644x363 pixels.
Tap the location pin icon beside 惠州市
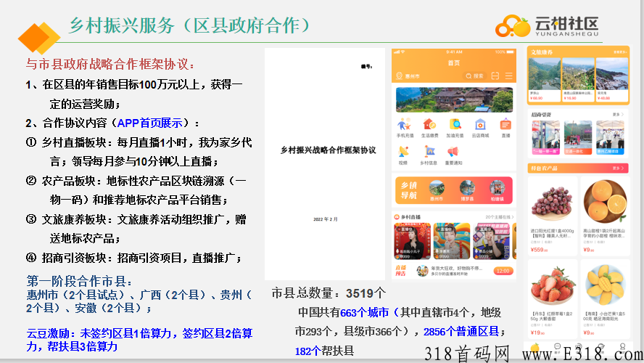(x=399, y=76)
